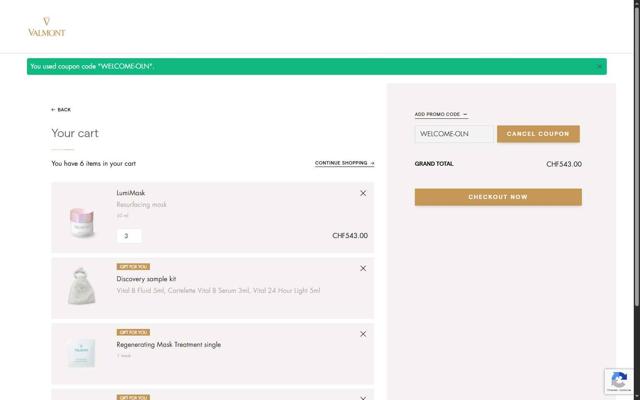Open the Discovery sample kit title
Screen dimensions: 640x400
pos(146,279)
